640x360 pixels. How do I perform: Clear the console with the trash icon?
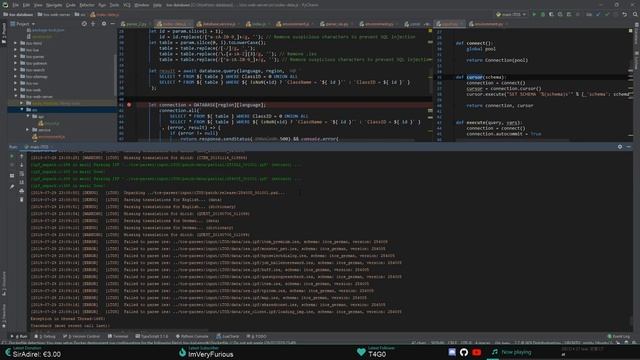(22, 200)
